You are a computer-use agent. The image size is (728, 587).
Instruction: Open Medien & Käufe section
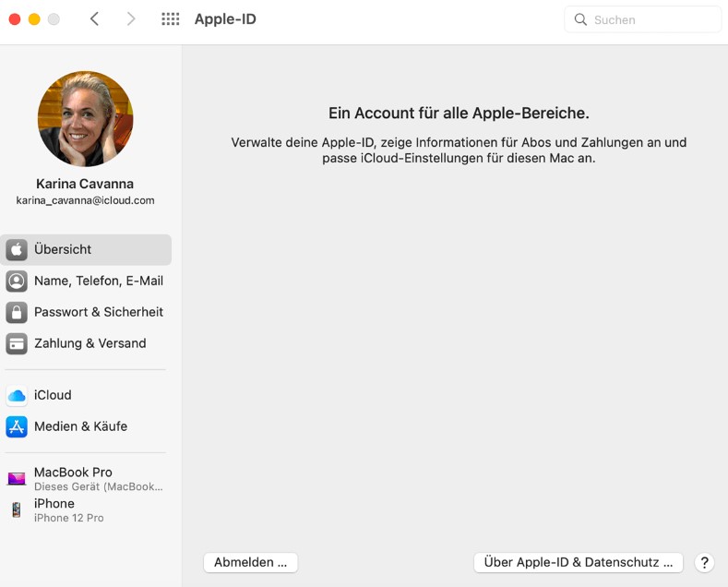[86, 426]
